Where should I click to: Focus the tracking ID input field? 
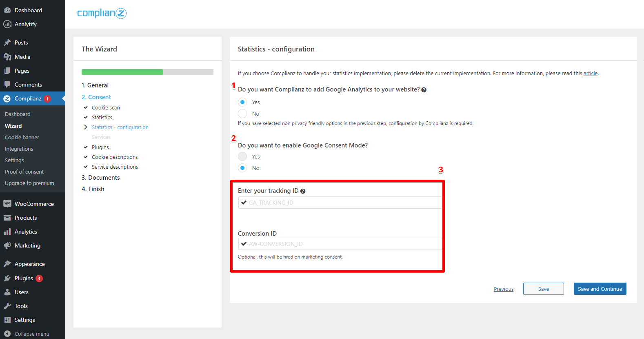point(340,203)
